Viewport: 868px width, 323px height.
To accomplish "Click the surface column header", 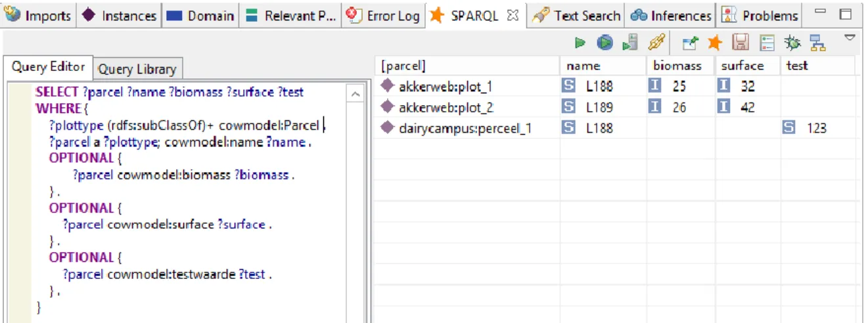I will pos(748,66).
